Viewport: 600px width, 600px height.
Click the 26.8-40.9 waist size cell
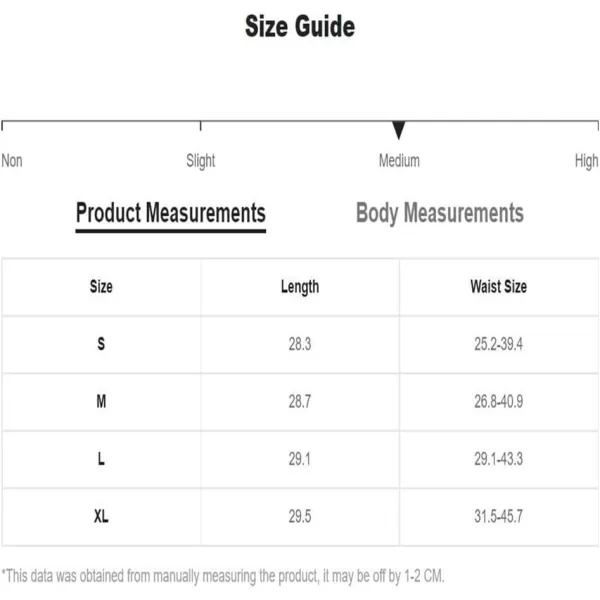point(499,401)
